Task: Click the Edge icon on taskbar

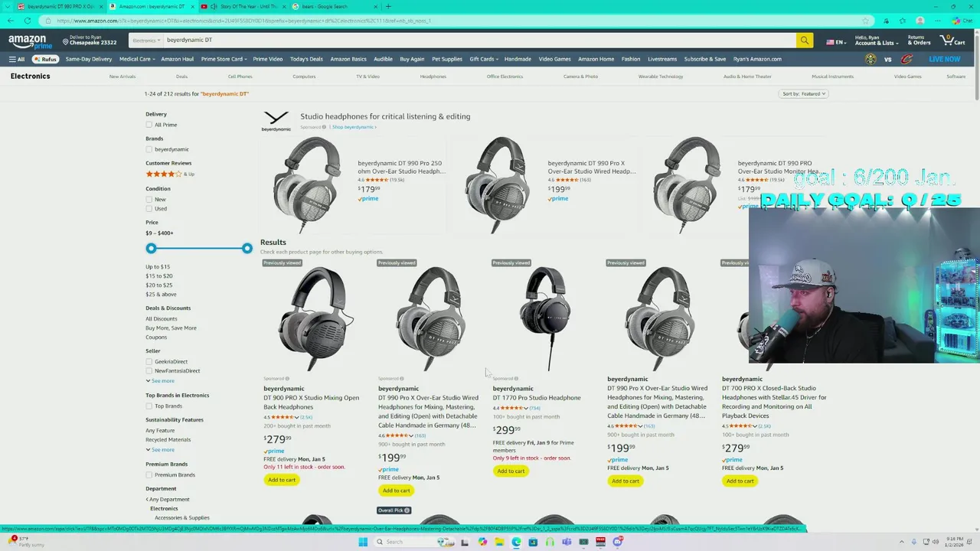Action: (x=516, y=542)
